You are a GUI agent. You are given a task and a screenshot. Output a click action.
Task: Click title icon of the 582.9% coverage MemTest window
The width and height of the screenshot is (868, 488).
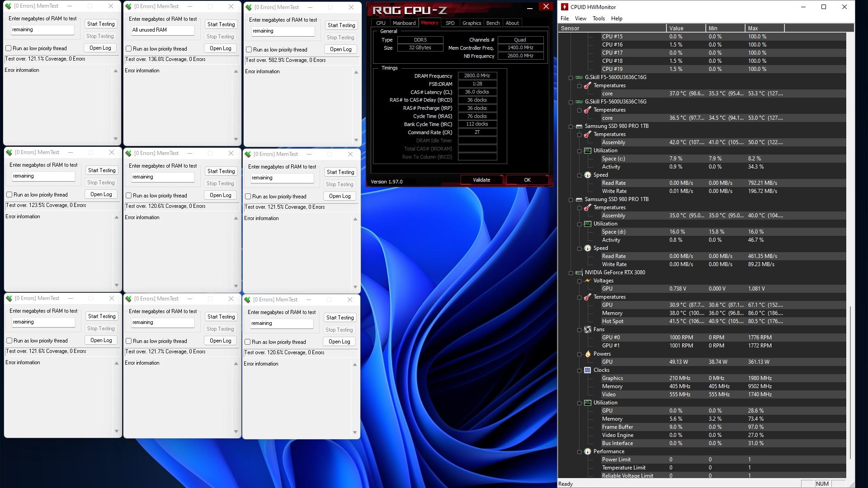click(249, 7)
